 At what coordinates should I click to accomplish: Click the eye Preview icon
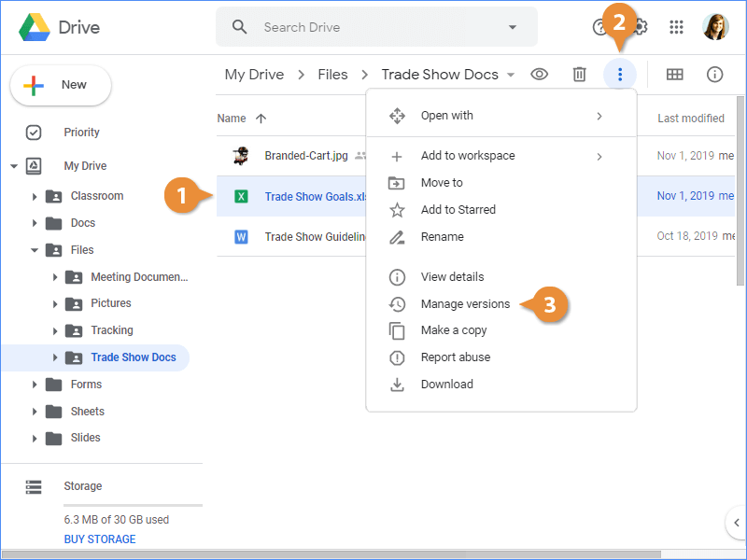539,75
